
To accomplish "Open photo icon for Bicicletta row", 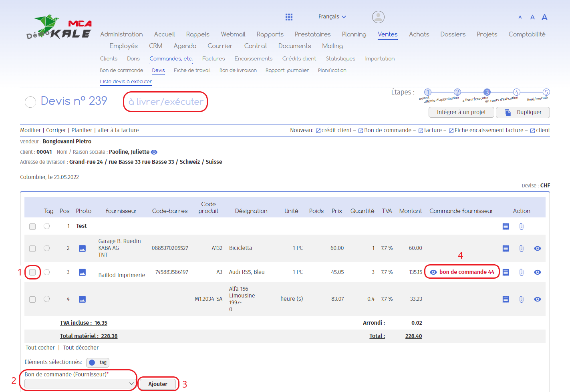I will 82,249.
